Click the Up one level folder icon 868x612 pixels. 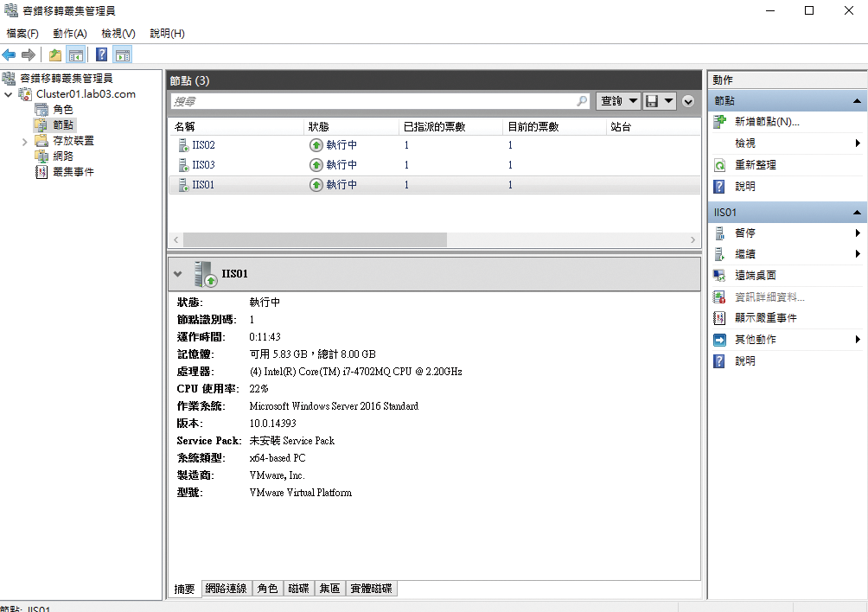(54, 54)
